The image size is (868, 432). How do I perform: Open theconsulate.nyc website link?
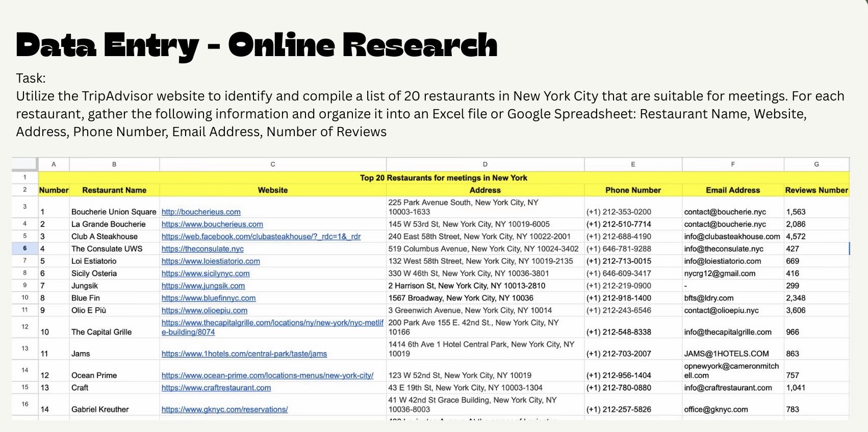coord(202,248)
